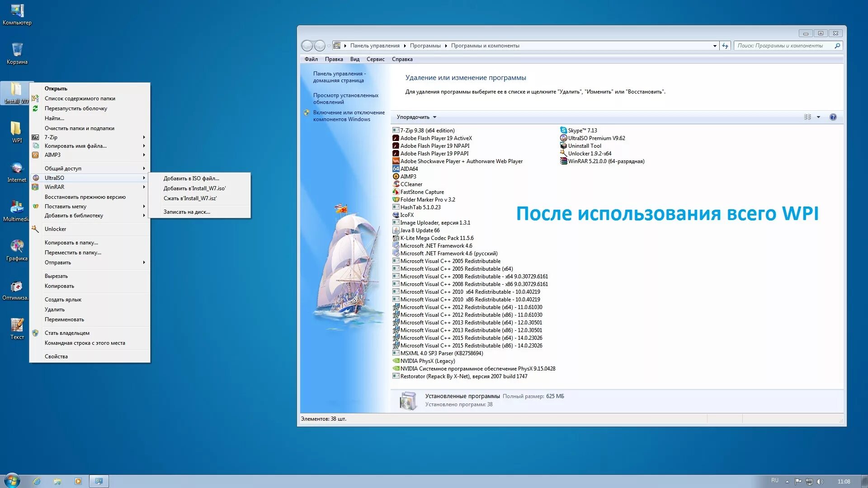This screenshot has height=488, width=868.
Task: Expand the Отправить submenu
Action: 144,263
